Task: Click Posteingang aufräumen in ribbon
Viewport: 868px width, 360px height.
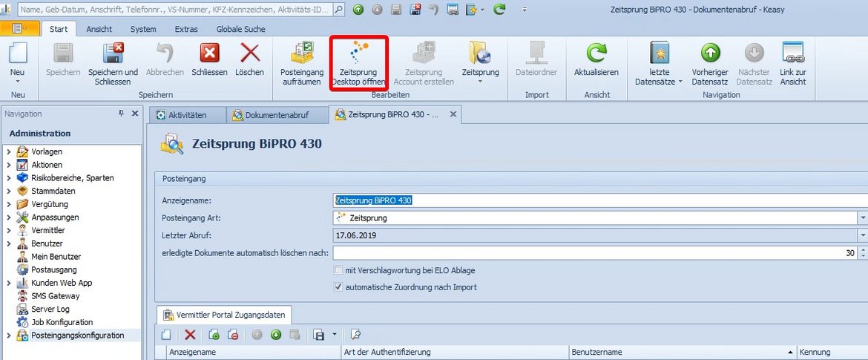Action: tap(302, 64)
